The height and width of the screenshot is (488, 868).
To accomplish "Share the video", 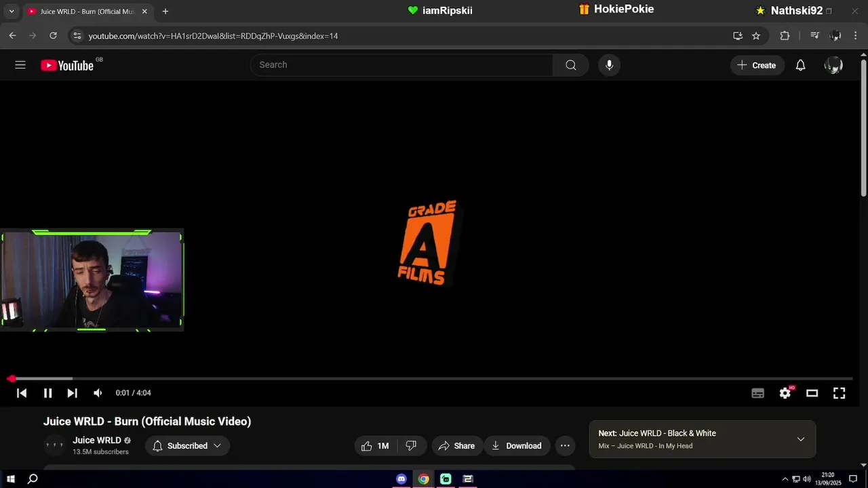I will tap(456, 446).
